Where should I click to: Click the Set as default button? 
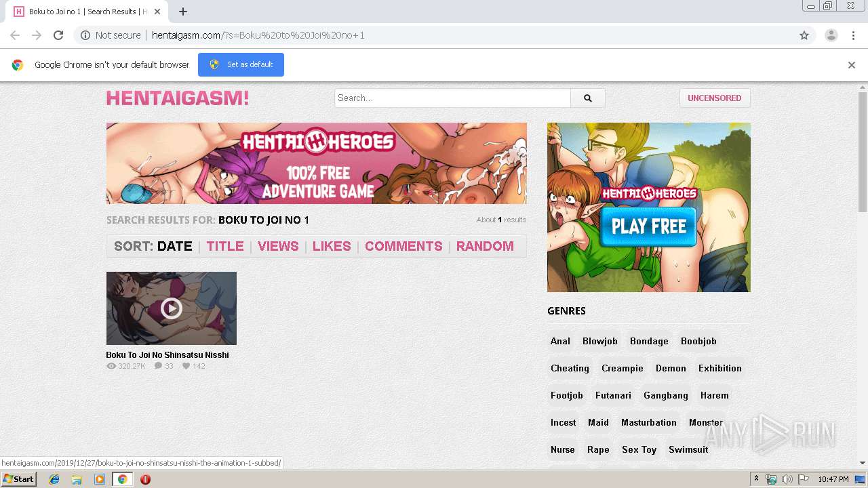(241, 64)
